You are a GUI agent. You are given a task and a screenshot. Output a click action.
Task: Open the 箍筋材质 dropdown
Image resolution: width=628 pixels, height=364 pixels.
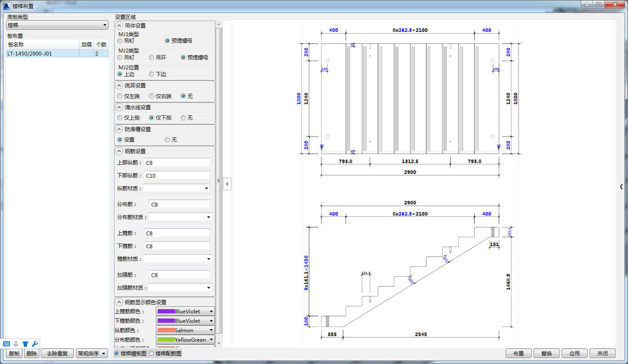click(x=177, y=259)
